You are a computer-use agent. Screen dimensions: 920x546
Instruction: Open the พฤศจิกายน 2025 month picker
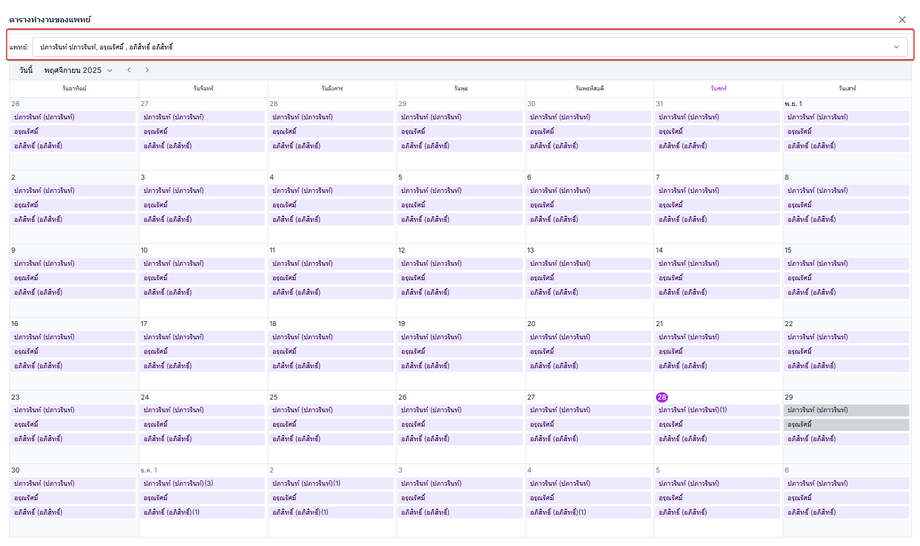(x=78, y=70)
